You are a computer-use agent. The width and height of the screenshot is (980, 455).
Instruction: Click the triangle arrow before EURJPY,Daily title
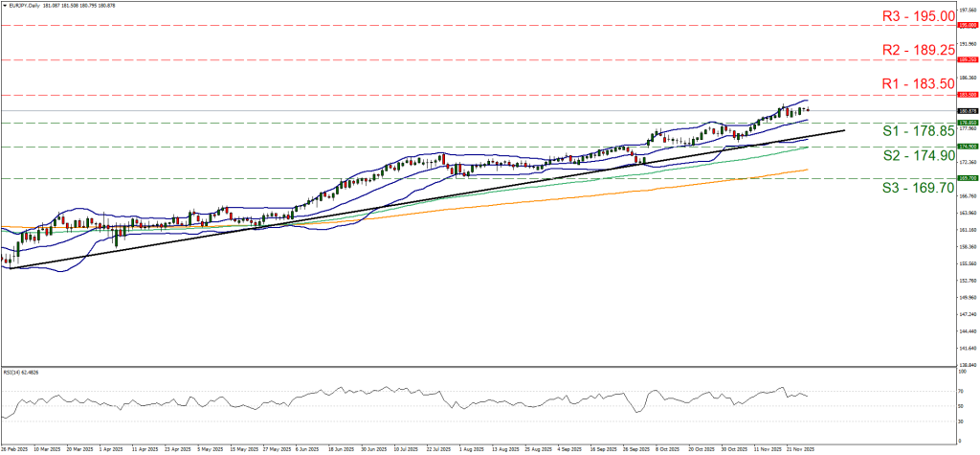point(6,5)
